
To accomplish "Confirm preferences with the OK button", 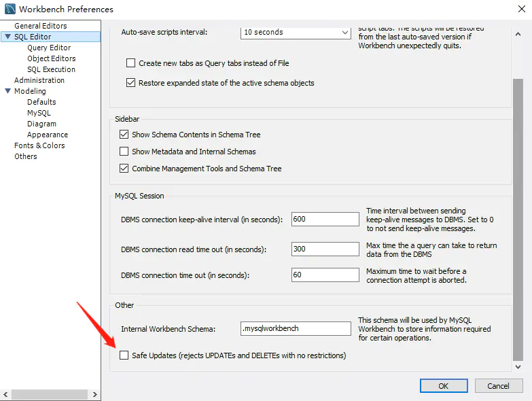I will tap(444, 386).
